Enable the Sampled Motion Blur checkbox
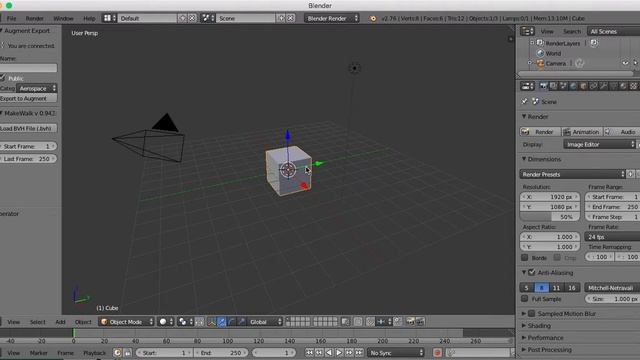This screenshot has width=640, height=360. (x=532, y=313)
